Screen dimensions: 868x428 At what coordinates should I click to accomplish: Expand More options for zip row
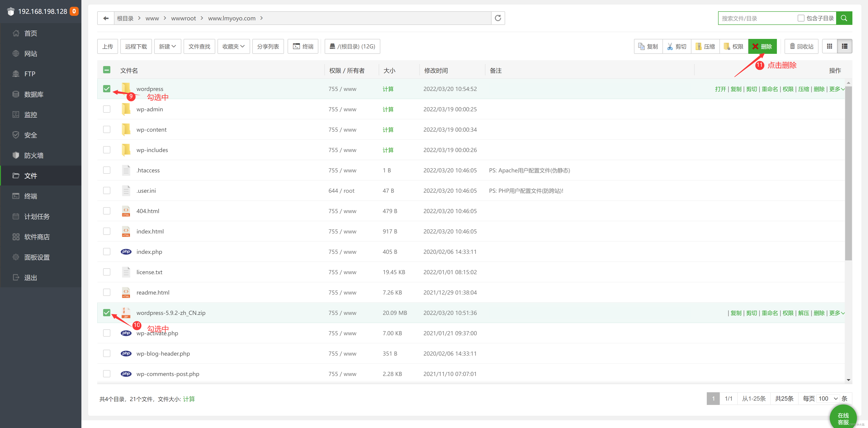click(837, 313)
